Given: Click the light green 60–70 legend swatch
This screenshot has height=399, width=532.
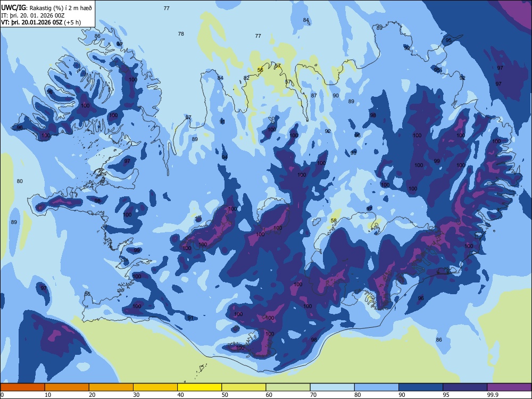Looking at the screenshot, I should coord(288,387).
